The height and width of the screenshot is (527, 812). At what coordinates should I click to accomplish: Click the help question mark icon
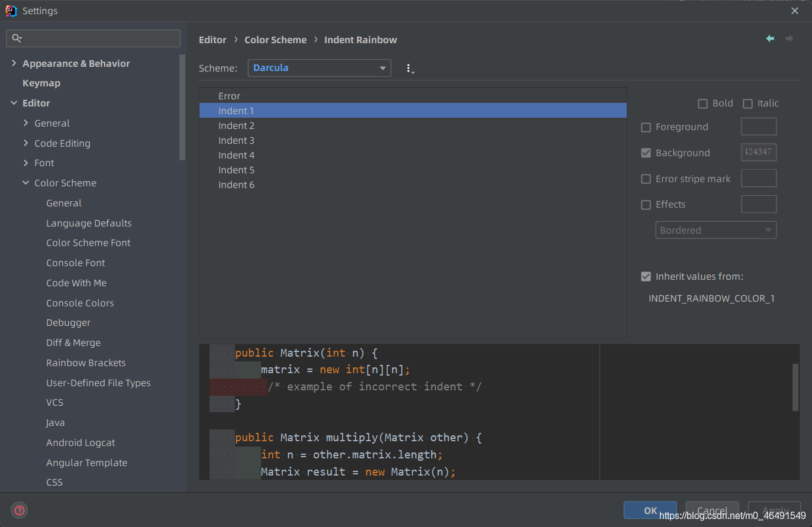[x=20, y=510]
